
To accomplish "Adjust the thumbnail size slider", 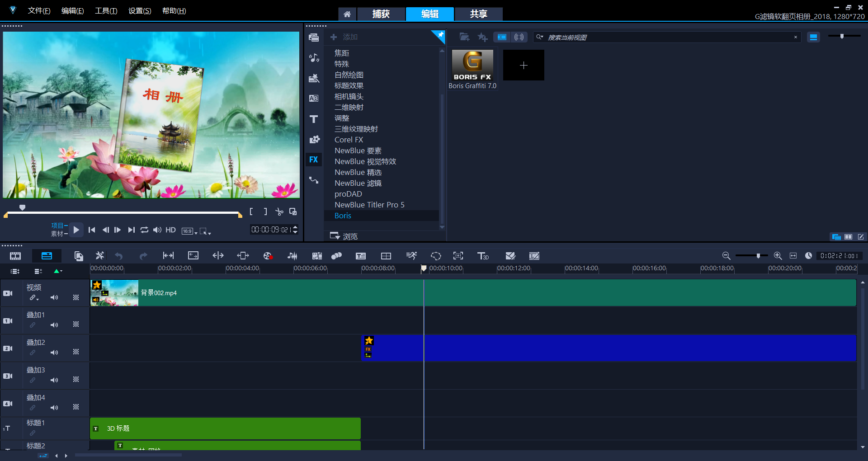I will (x=842, y=36).
